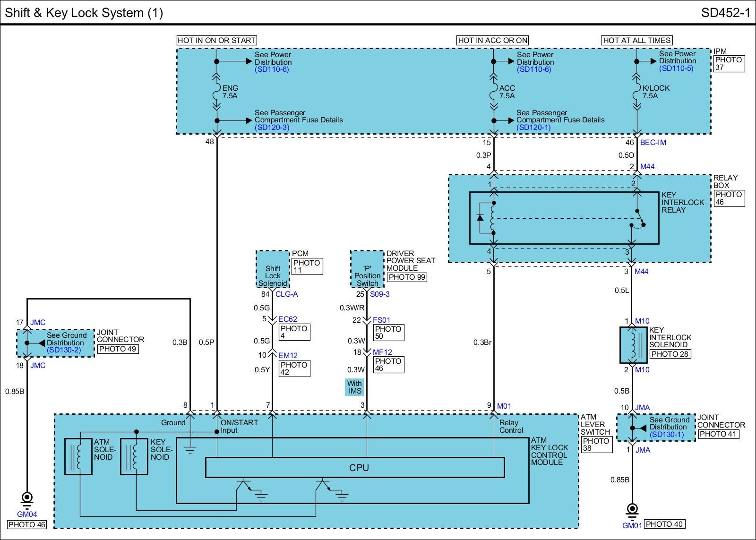Click the GM04 ground symbol
The width and height of the screenshot is (756, 540).
click(27, 498)
